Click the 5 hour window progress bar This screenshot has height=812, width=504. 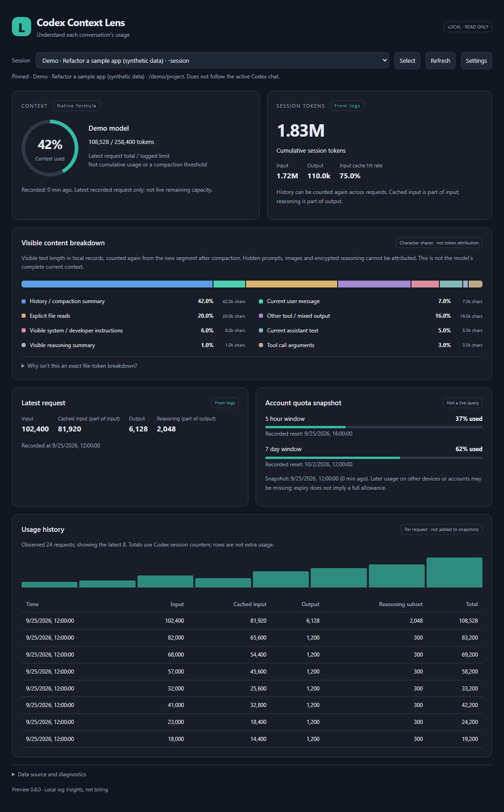[x=374, y=427]
